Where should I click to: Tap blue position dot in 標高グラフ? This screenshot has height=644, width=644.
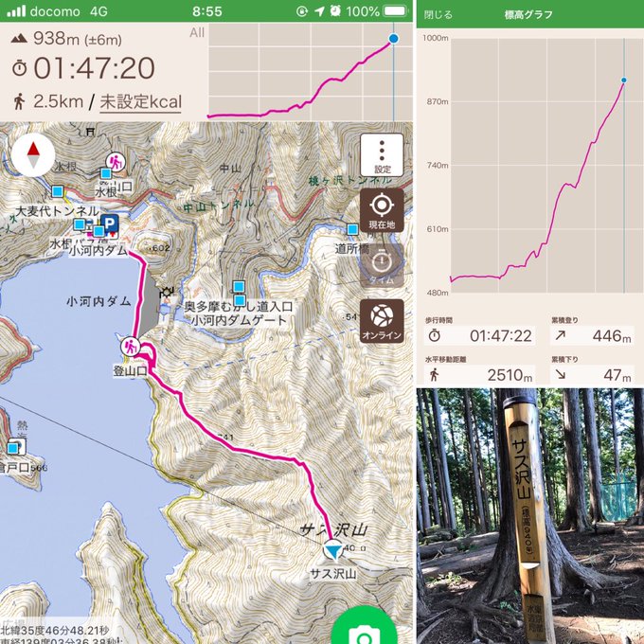pos(624,80)
